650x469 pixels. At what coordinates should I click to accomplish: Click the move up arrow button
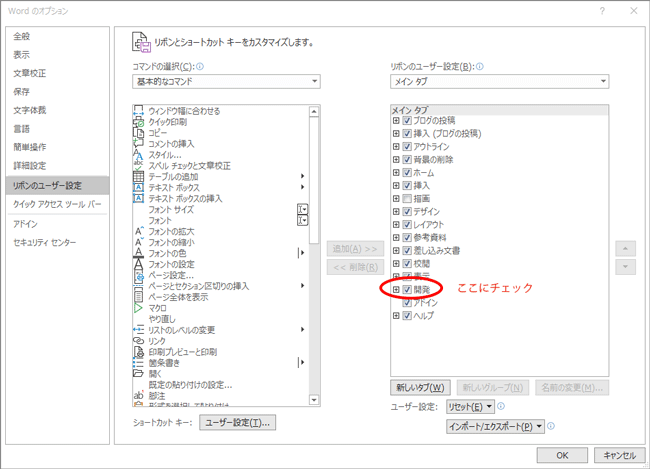(x=626, y=249)
